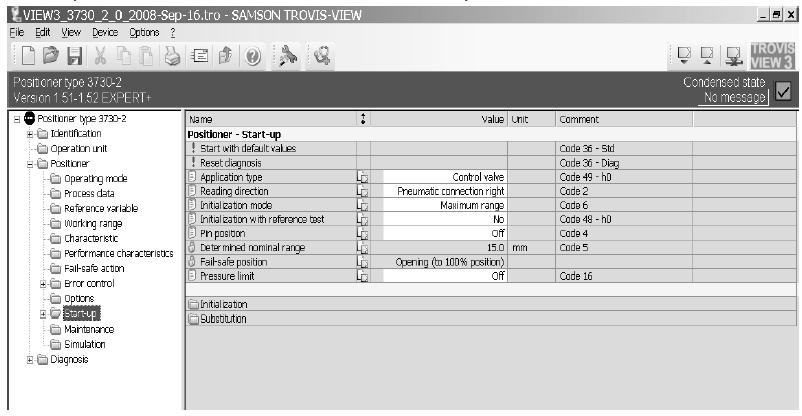Open the Substitution folder row
This screenshot has height=416, width=802.
point(491,319)
